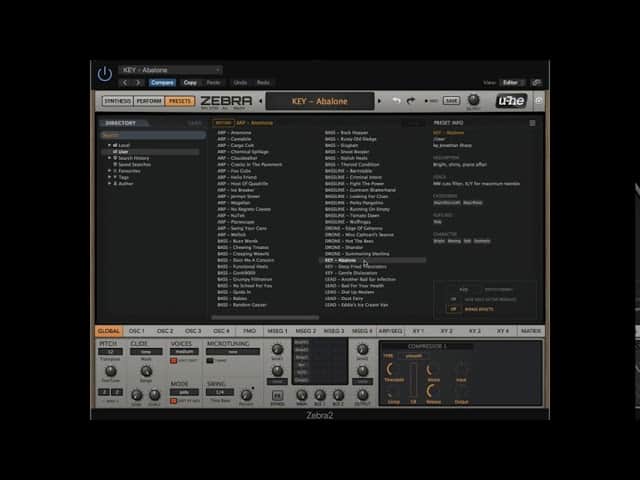The width and height of the screenshot is (640, 480).
Task: Click the host Redo button
Action: [263, 83]
